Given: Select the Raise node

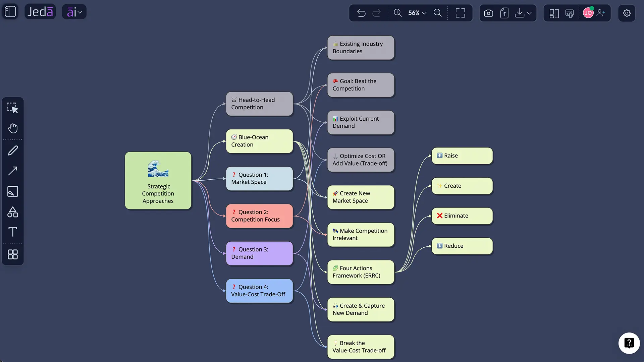Looking at the screenshot, I should point(462,156).
